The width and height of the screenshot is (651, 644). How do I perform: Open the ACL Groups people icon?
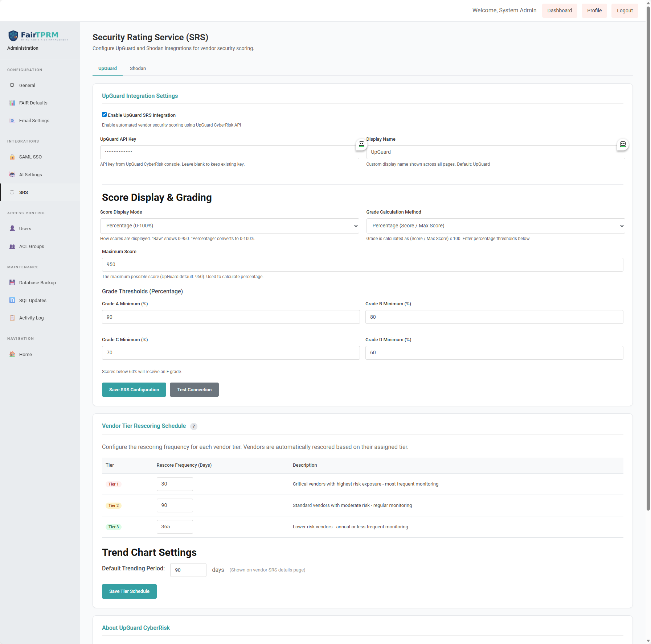coord(12,247)
